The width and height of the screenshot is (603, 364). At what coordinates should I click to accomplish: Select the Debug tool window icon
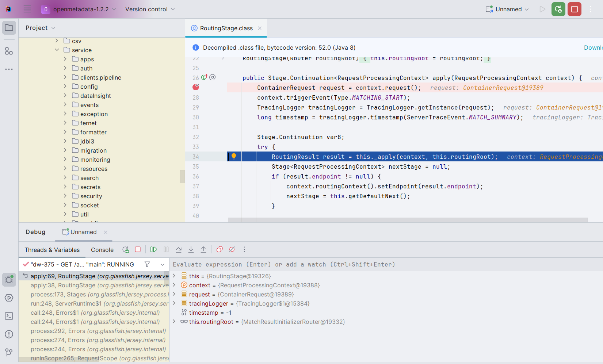tap(9, 279)
